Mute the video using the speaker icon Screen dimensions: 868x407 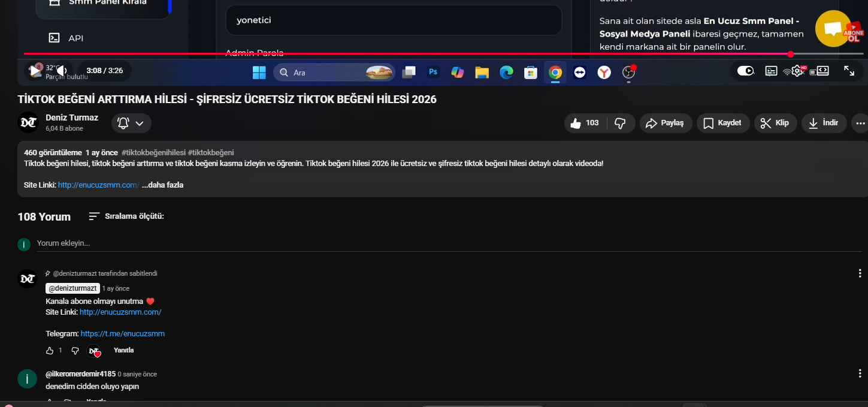point(61,71)
